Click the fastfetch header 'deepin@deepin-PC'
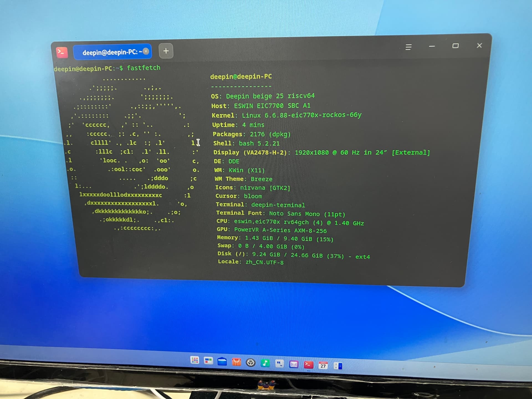The width and height of the screenshot is (532, 399). [241, 76]
